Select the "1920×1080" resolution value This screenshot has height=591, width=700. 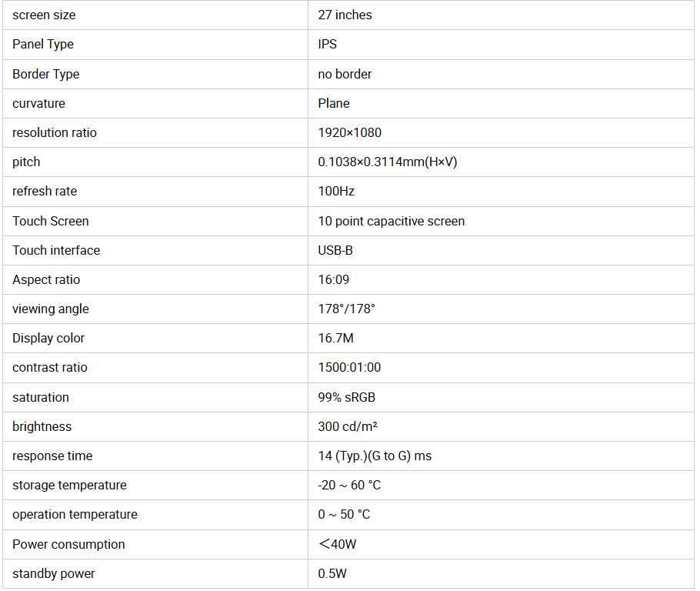pyautogui.click(x=349, y=132)
